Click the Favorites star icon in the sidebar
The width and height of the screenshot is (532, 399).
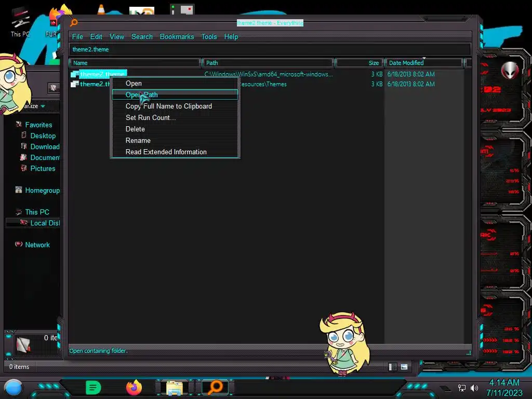tap(19, 125)
